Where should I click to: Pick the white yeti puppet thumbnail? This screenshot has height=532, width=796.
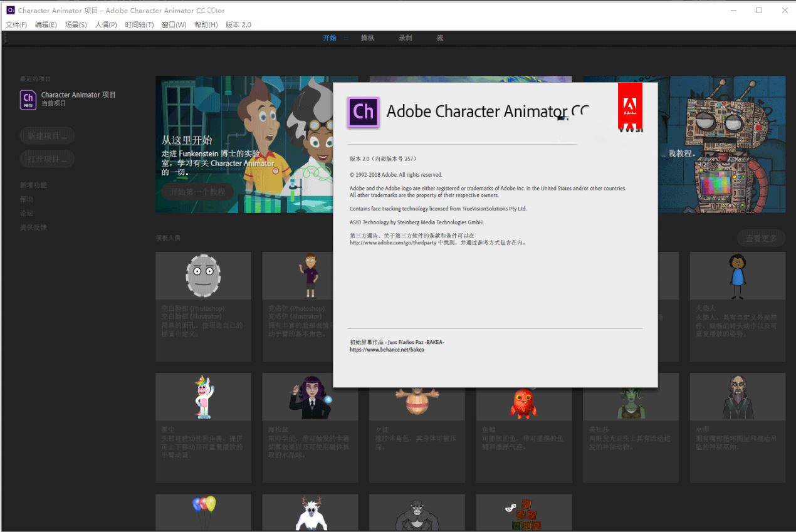coord(310,513)
